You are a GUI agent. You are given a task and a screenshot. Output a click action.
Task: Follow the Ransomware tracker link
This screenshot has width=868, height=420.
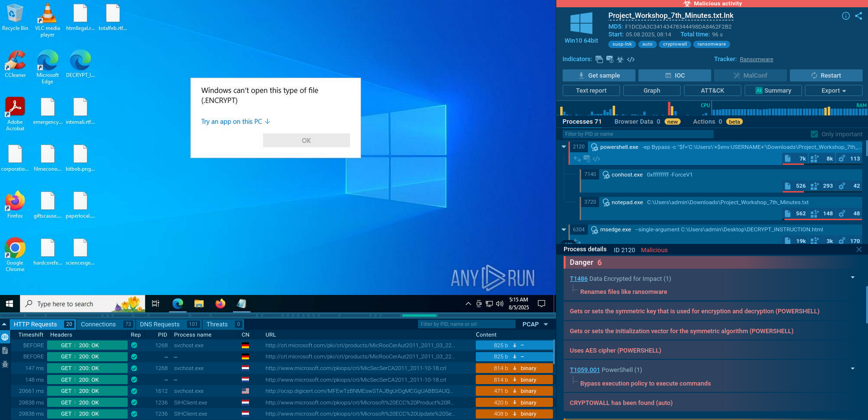[756, 59]
